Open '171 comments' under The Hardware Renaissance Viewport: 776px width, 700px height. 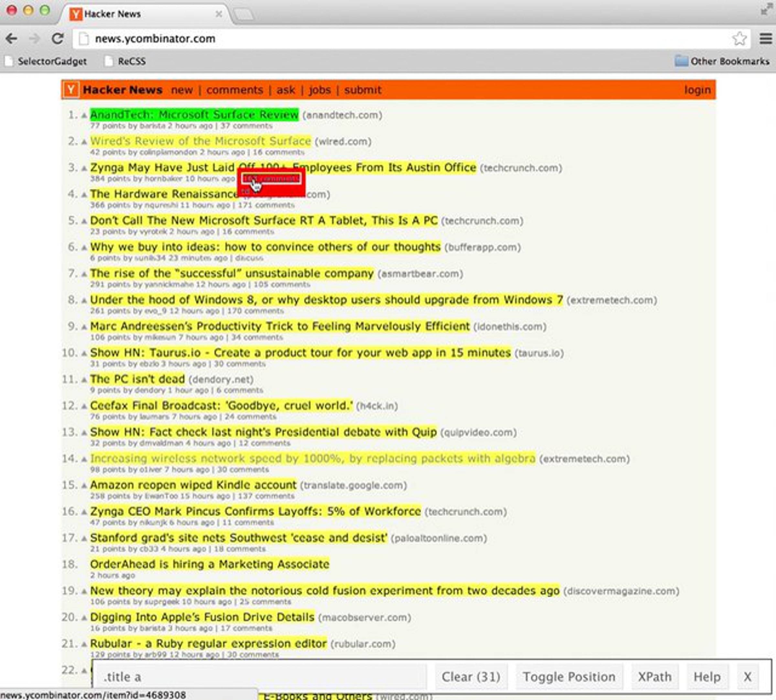point(266,205)
